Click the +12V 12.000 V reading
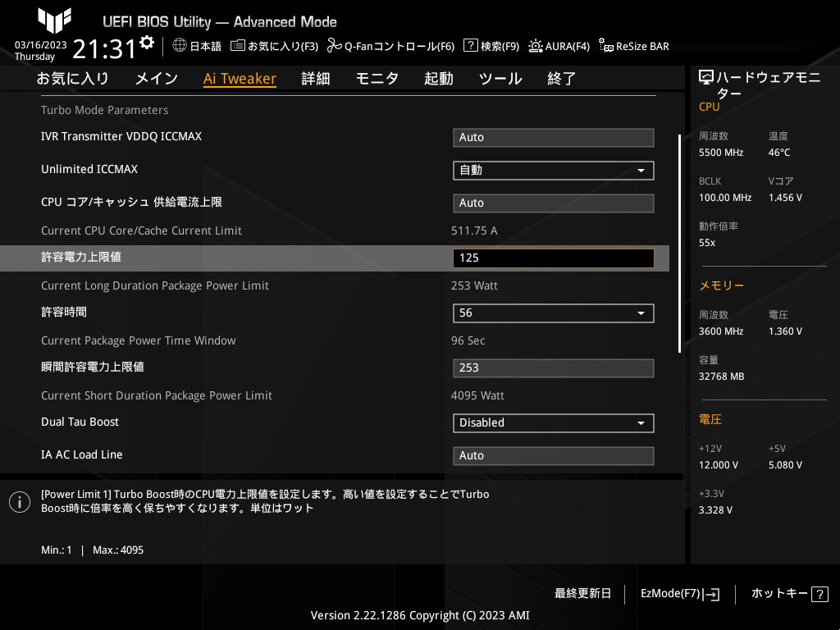Screen dimensions: 840x630 click(x=718, y=465)
